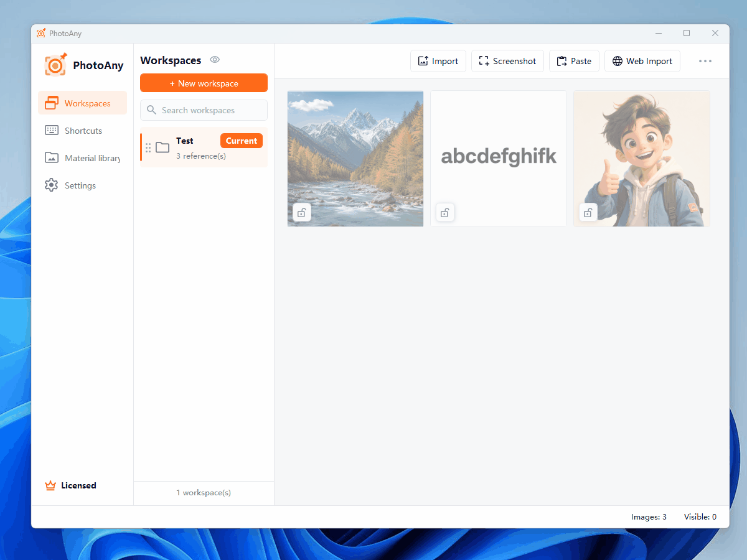Screen dimensions: 747x560
Task: Click the Workspaces panel heading text
Action: [171, 60]
